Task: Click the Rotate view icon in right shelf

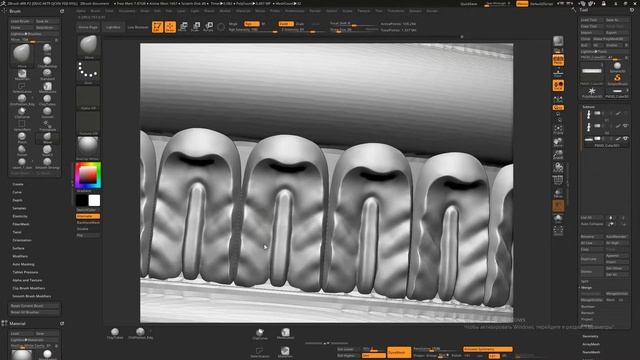Action: (558, 168)
